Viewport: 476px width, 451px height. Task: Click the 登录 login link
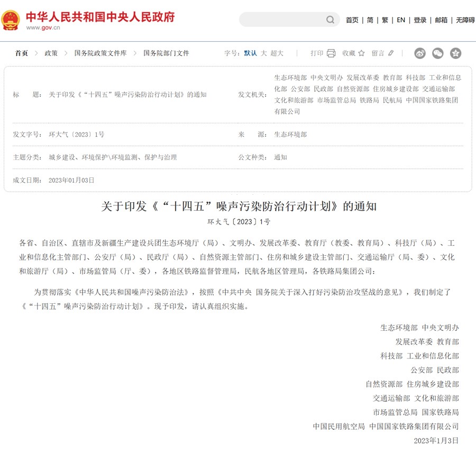(419, 20)
